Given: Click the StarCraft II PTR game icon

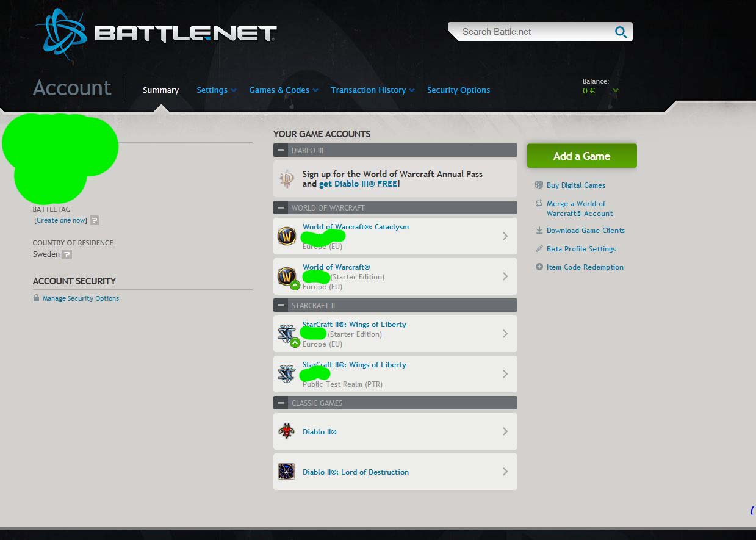Looking at the screenshot, I should 287,373.
